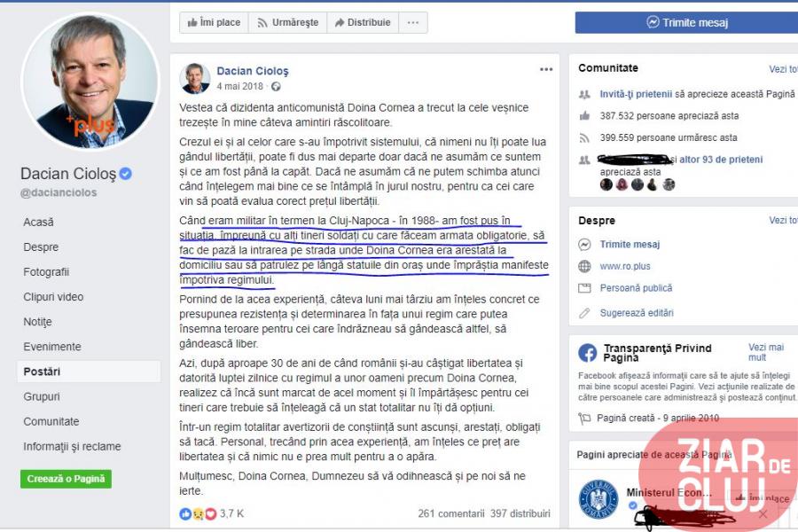Open Clipuri video in the sidebar
Screen dimensions: 798x532
[53, 297]
